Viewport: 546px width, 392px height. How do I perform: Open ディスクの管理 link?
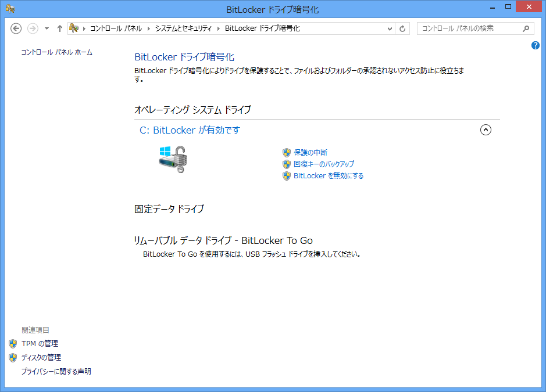coord(41,358)
